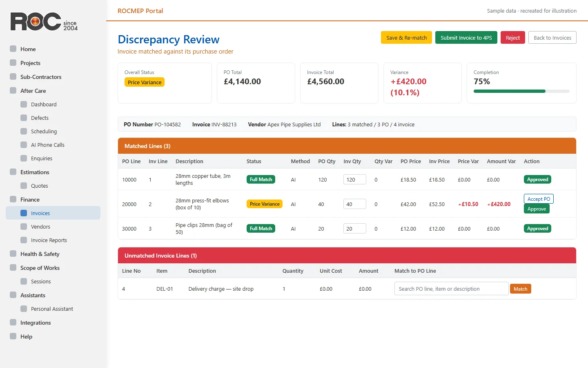The image size is (588, 368).
Task: Reject the invoice
Action: (513, 38)
